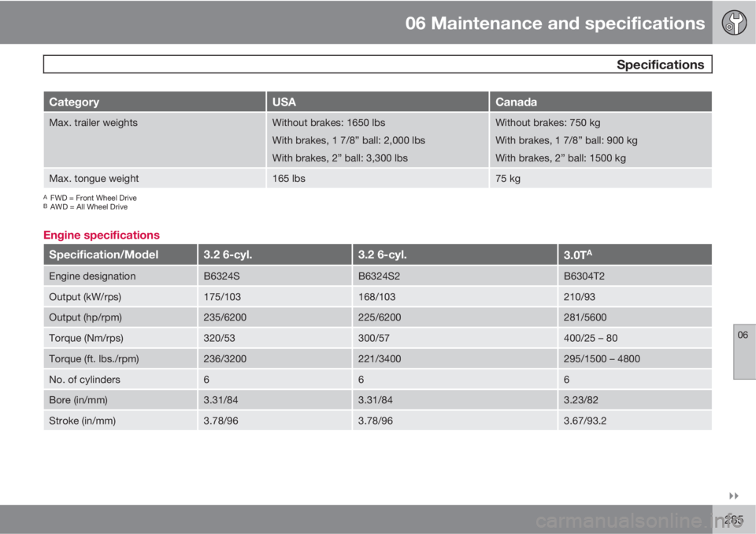Click footnote 'AWD = All Wheel Drive'
This screenshot has height=534, width=756.
coord(89,207)
